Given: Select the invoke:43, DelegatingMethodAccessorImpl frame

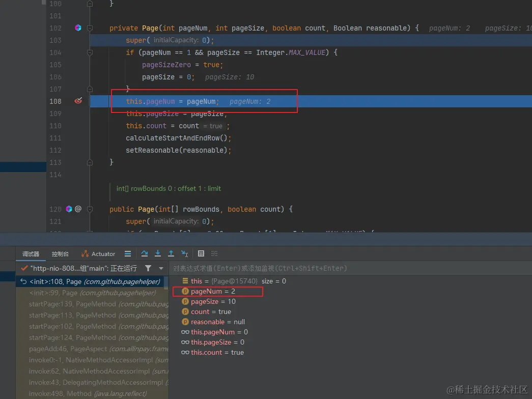Looking at the screenshot, I should 92,382.
